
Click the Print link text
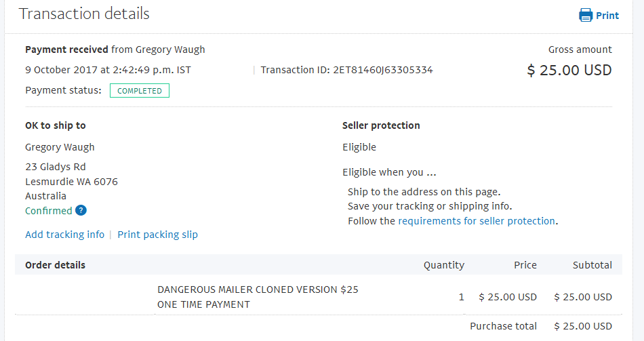tap(607, 16)
